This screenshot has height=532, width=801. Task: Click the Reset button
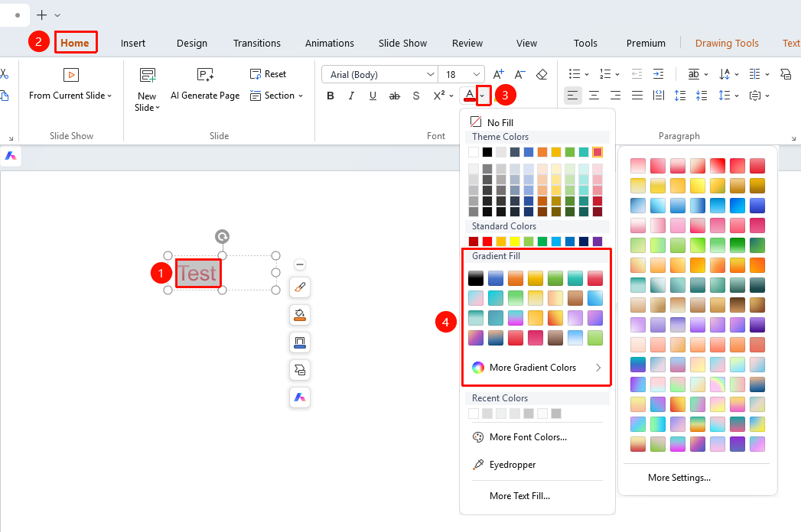pos(268,74)
